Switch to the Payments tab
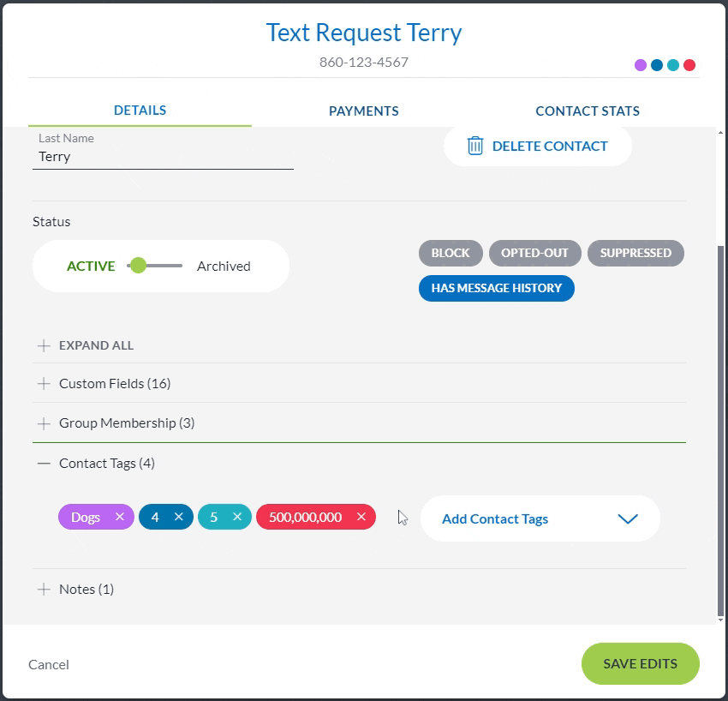 364,111
